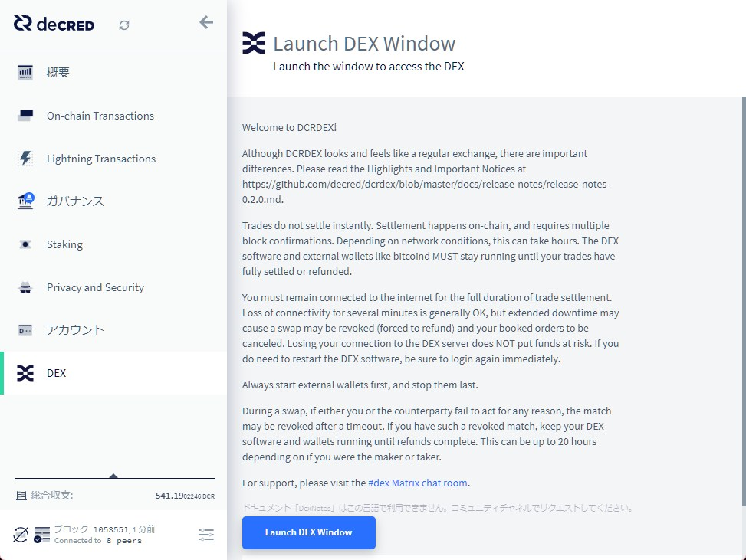Click the アカウント accounts icon
Image resolution: width=746 pixels, height=560 pixels.
tap(25, 330)
